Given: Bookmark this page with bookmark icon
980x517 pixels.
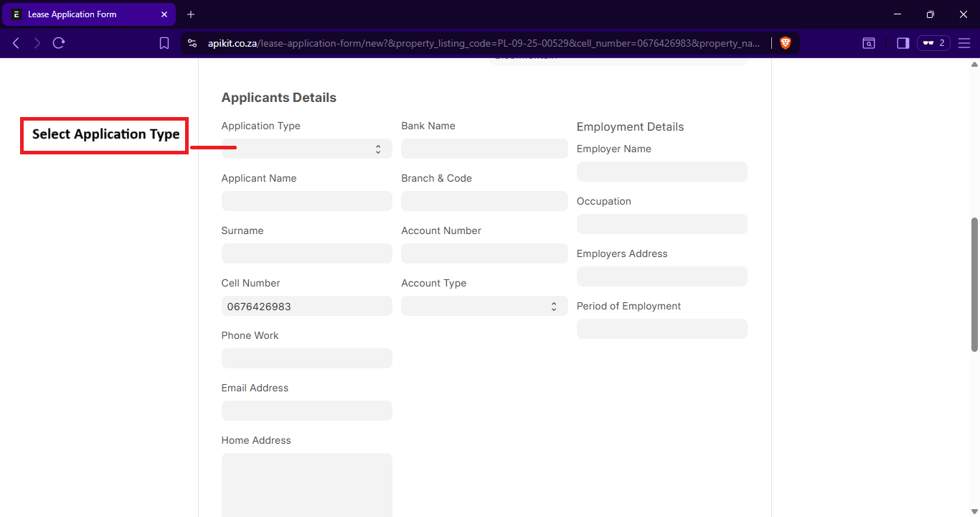Looking at the screenshot, I should coord(164,43).
